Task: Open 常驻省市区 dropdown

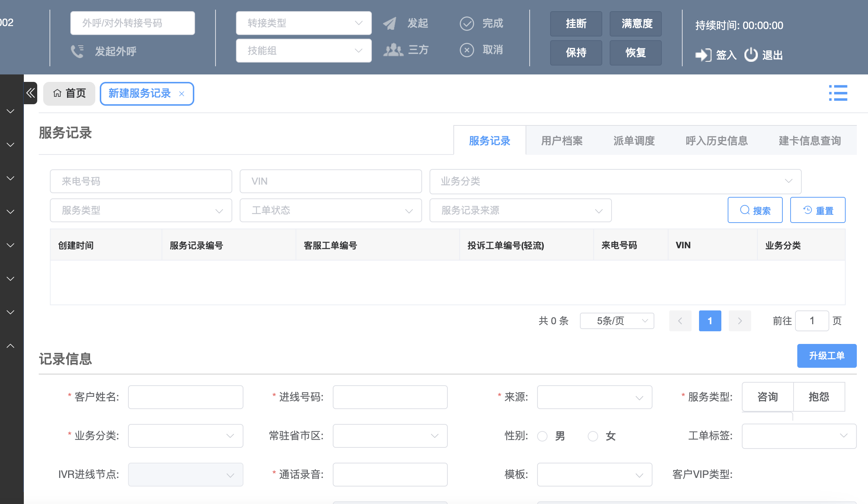Action: point(390,436)
